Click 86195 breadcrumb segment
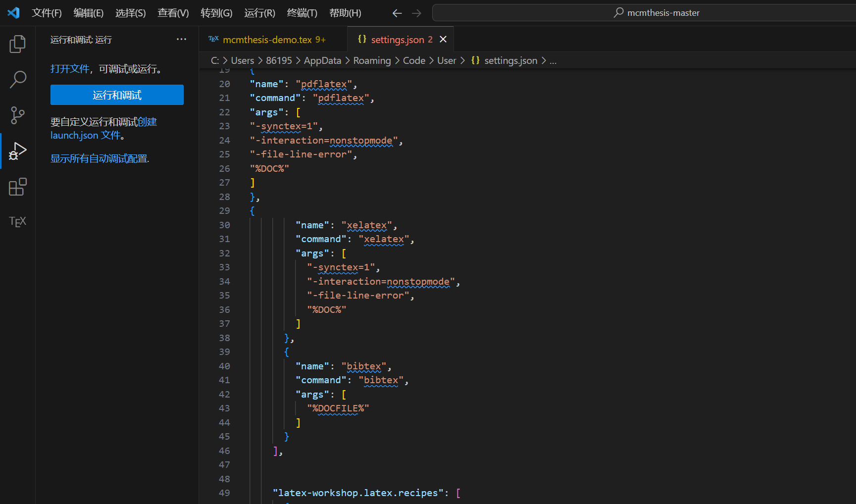This screenshot has height=504, width=856. point(279,60)
